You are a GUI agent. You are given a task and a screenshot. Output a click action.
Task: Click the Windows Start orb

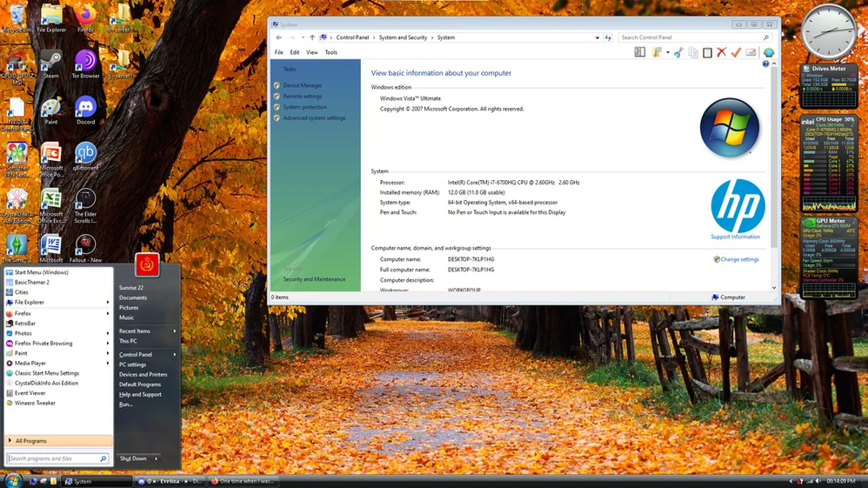12,481
